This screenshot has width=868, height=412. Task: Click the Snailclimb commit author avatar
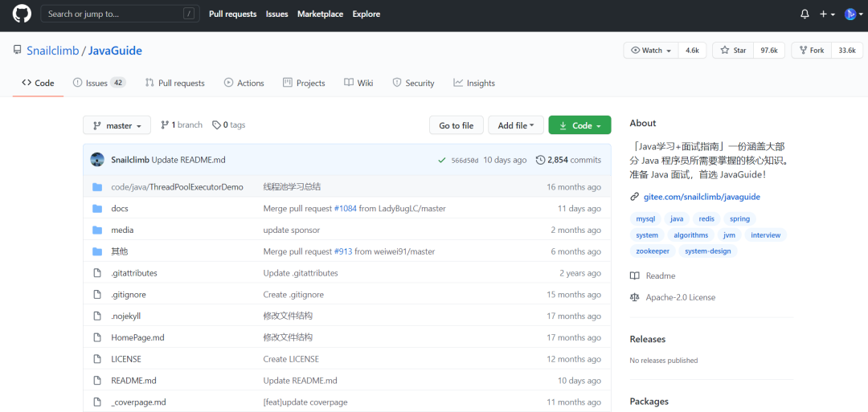click(x=97, y=160)
